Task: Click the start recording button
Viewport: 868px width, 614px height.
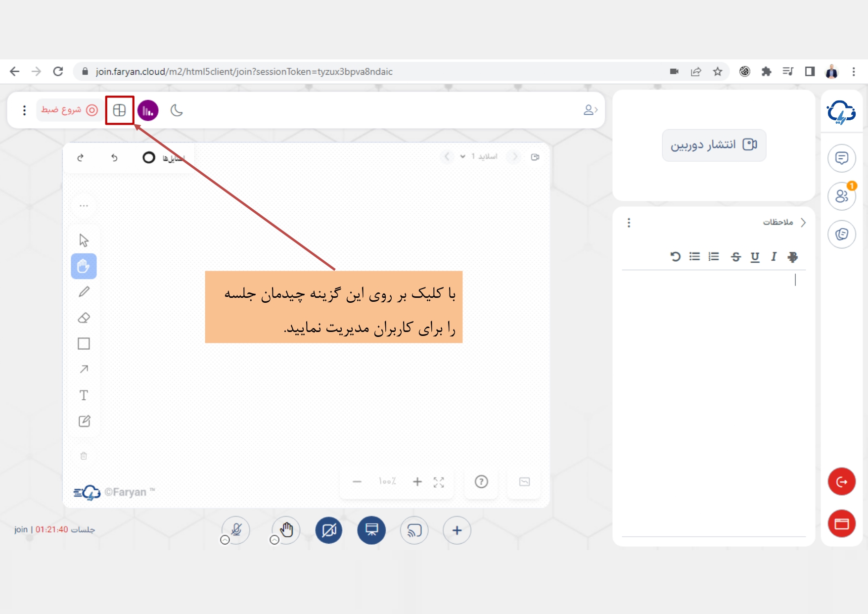Action: tap(69, 110)
